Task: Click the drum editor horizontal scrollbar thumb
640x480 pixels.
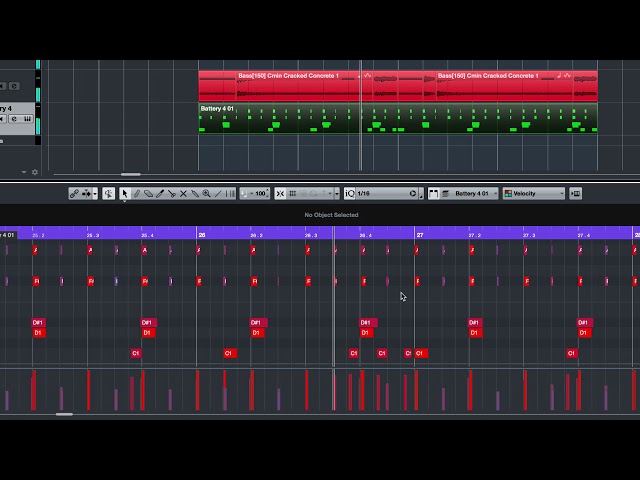Action: tap(64, 415)
